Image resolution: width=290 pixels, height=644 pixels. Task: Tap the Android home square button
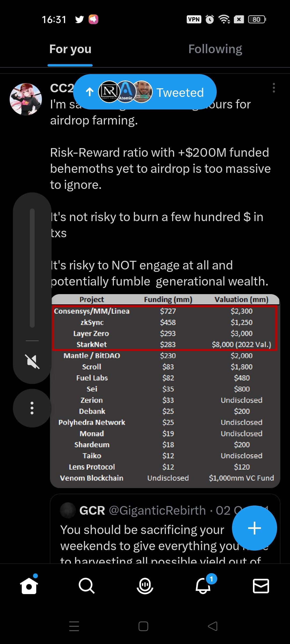click(143, 626)
